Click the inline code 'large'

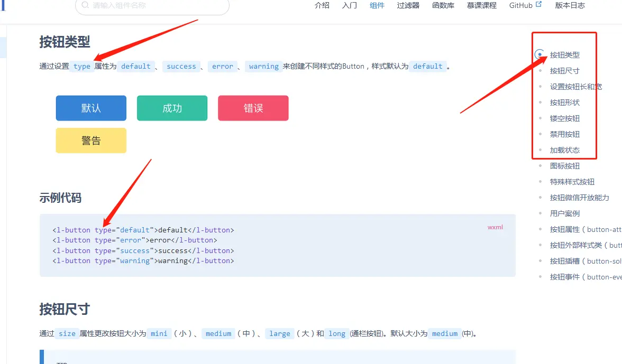point(280,333)
